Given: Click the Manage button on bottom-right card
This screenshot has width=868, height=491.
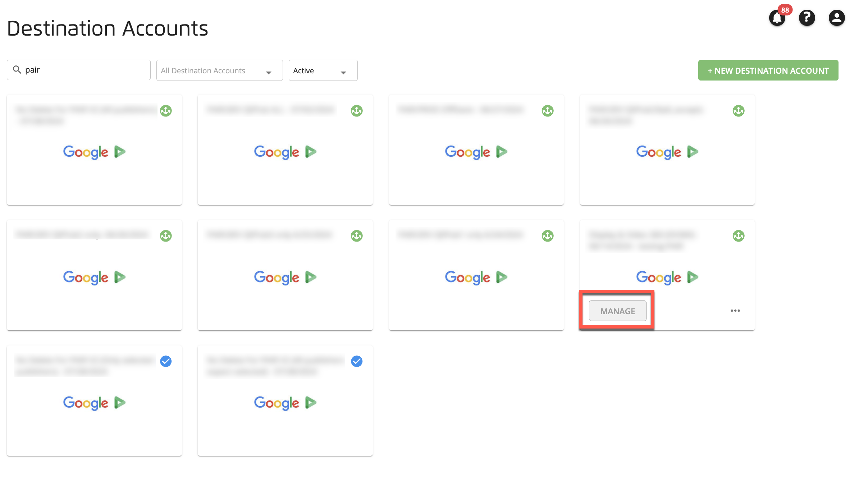Looking at the screenshot, I should [617, 311].
